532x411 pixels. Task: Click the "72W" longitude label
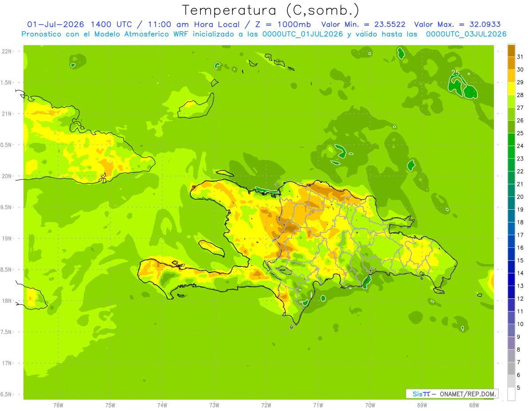tap(266, 405)
